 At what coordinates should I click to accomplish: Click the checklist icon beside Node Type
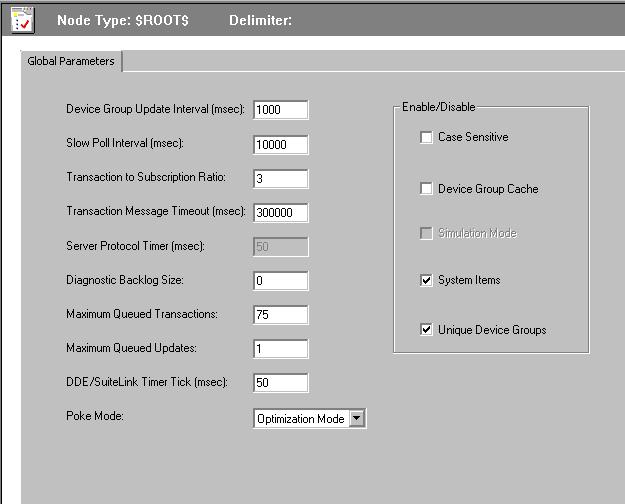23,20
